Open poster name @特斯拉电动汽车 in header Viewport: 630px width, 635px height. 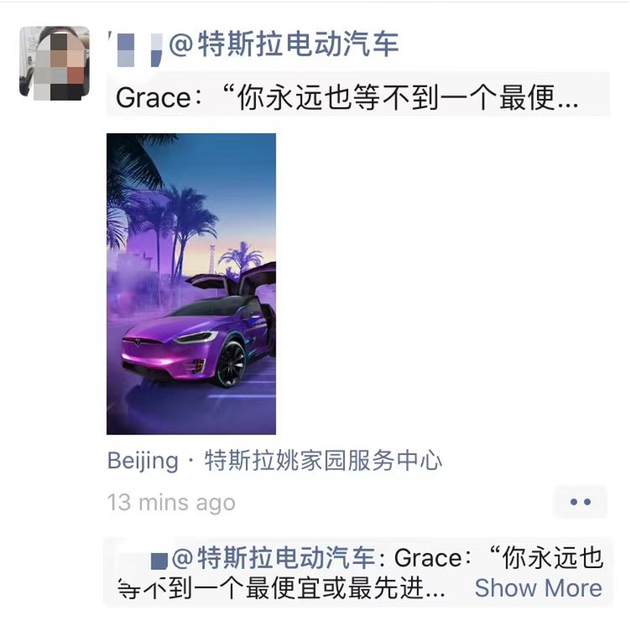(283, 44)
